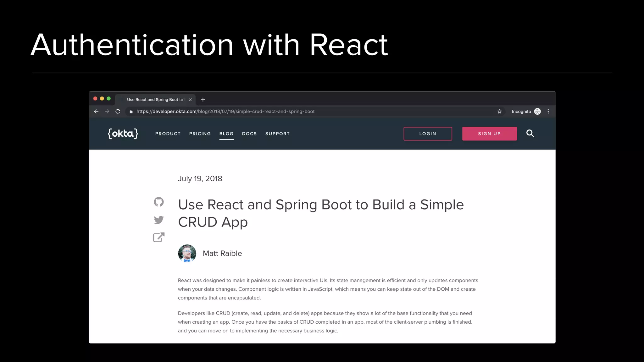Click the green macOS maximize window button
This screenshot has width=644, height=362.
pos(109,99)
